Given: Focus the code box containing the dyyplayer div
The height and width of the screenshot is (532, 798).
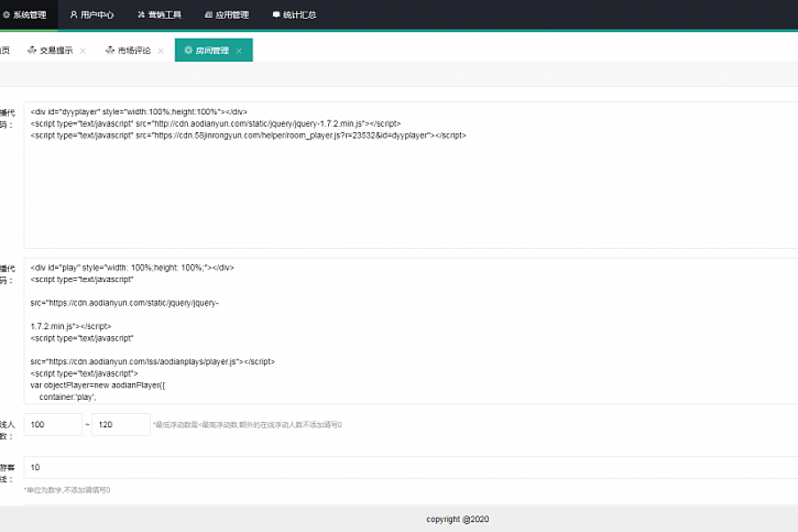Looking at the screenshot, I should (x=411, y=176).
